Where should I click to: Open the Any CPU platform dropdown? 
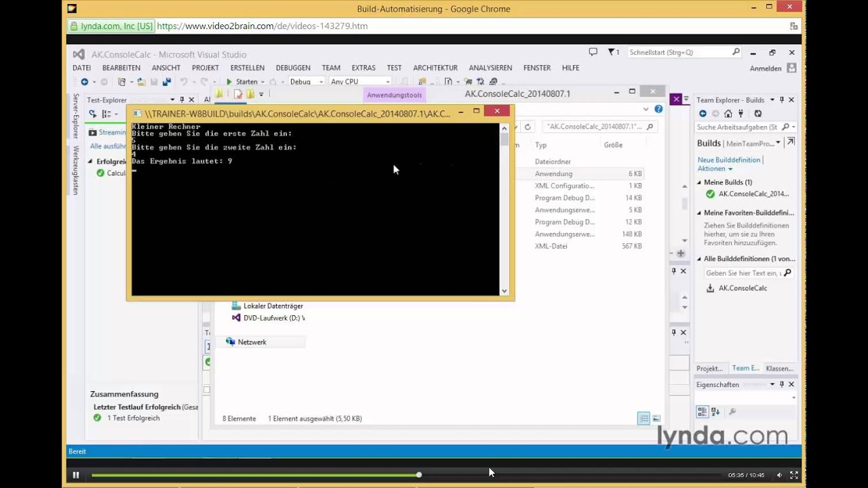[x=360, y=82]
